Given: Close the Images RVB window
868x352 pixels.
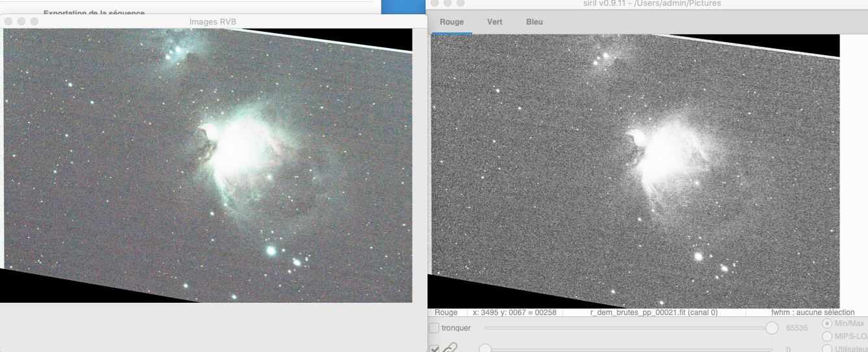Looking at the screenshot, I should pyautogui.click(x=8, y=21).
